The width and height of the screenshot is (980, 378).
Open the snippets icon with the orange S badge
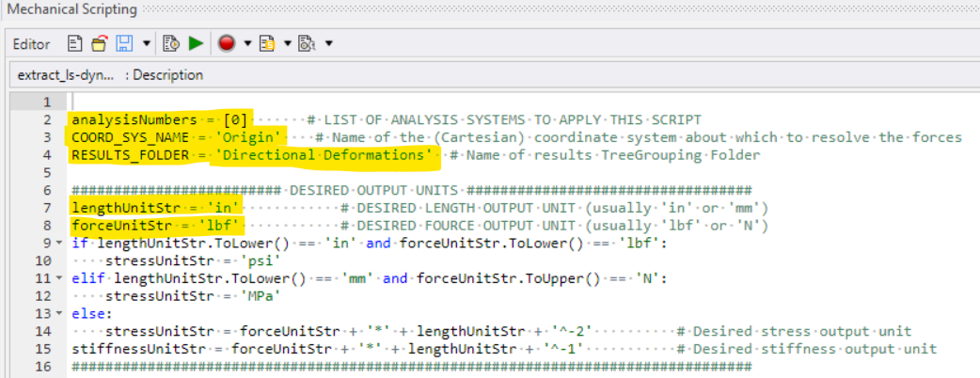point(267,44)
